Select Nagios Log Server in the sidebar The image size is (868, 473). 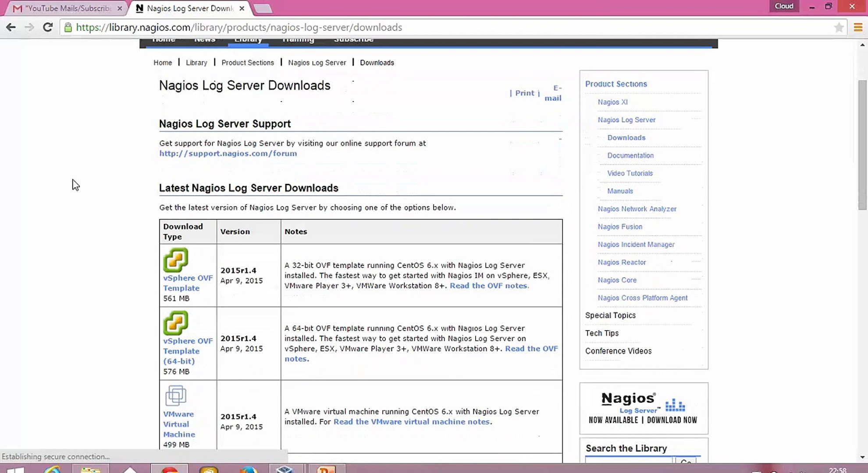point(626,120)
